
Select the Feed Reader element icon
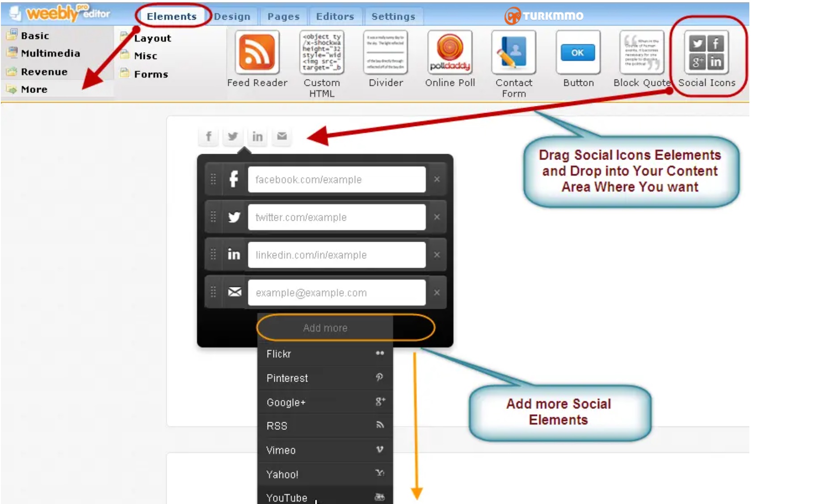click(x=257, y=53)
